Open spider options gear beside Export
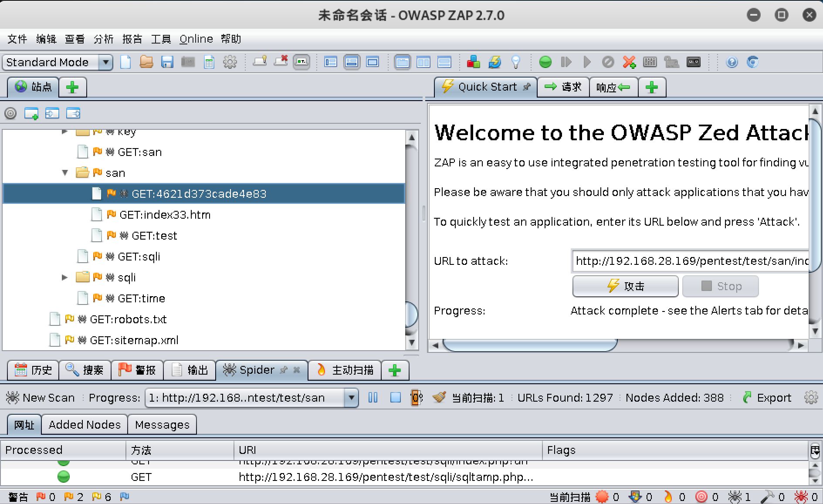The width and height of the screenshot is (823, 504). 811,397
